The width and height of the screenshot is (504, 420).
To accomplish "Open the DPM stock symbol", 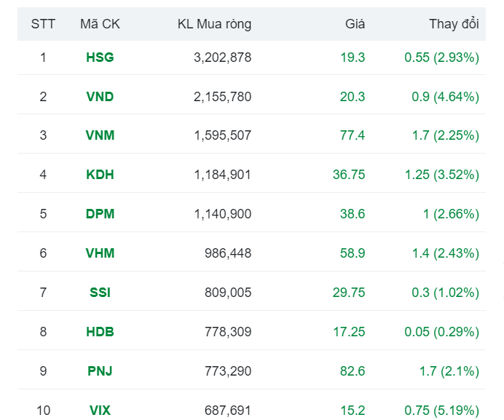I will point(100,215).
